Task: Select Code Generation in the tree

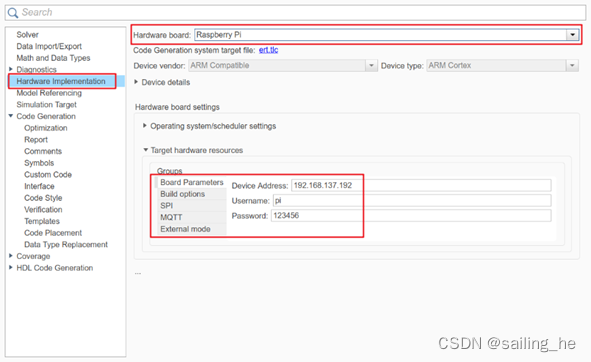Action: pyautogui.click(x=46, y=117)
